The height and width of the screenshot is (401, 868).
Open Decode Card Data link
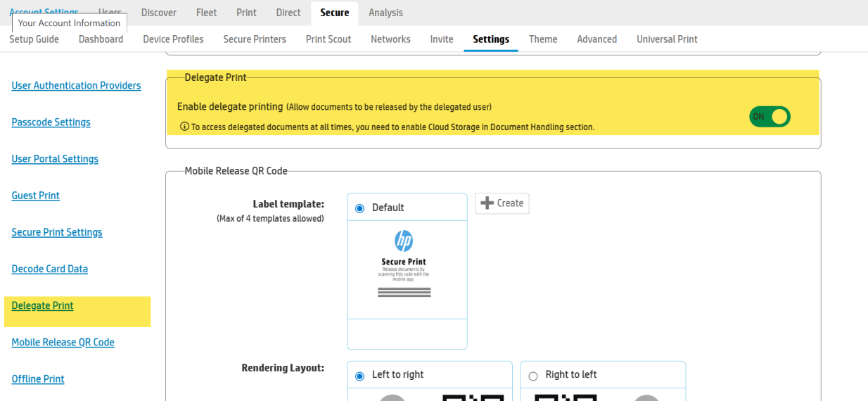click(x=50, y=269)
